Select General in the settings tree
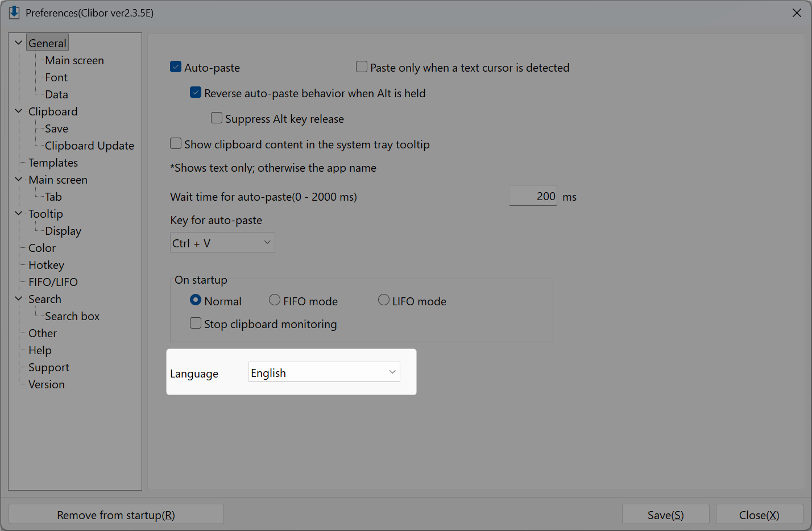 pos(47,43)
